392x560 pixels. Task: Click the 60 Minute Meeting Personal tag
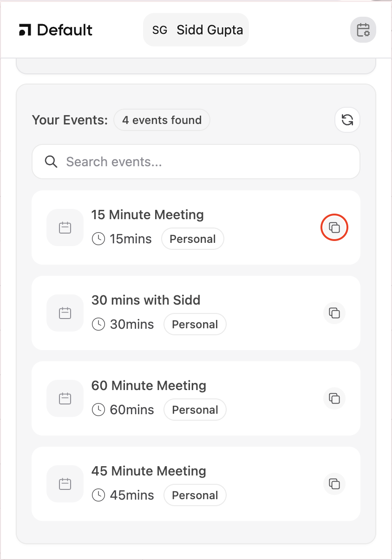[195, 410]
